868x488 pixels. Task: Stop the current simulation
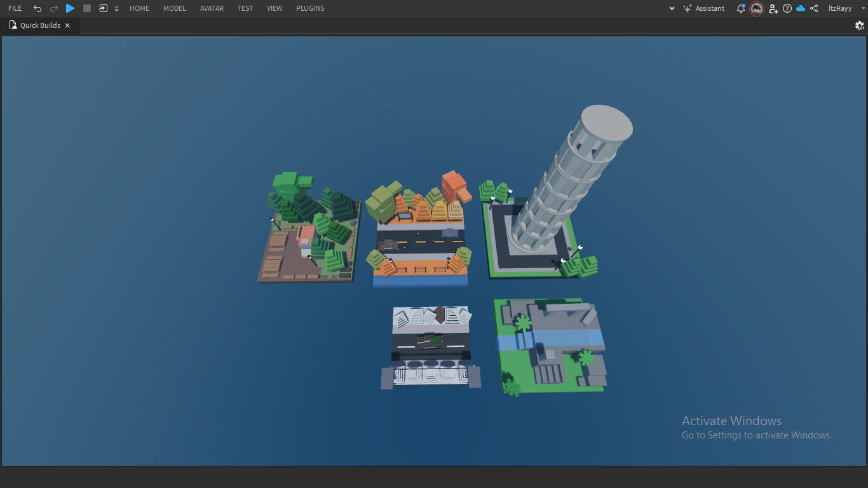(x=86, y=8)
